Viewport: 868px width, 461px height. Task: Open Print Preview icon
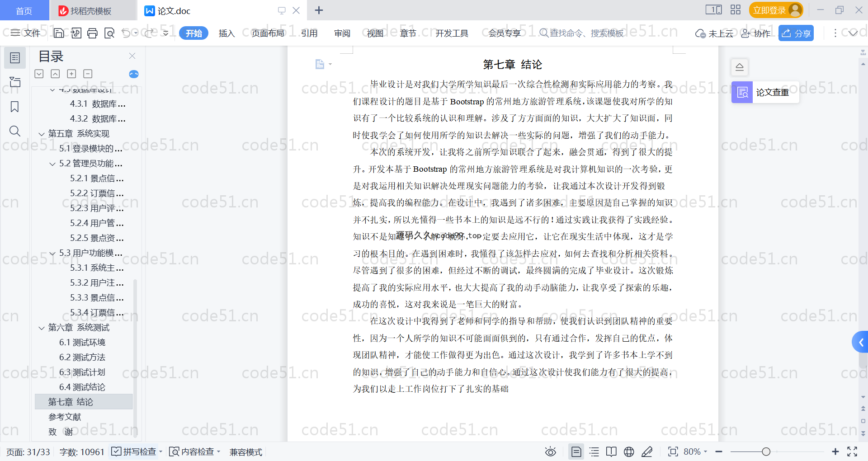(109, 33)
